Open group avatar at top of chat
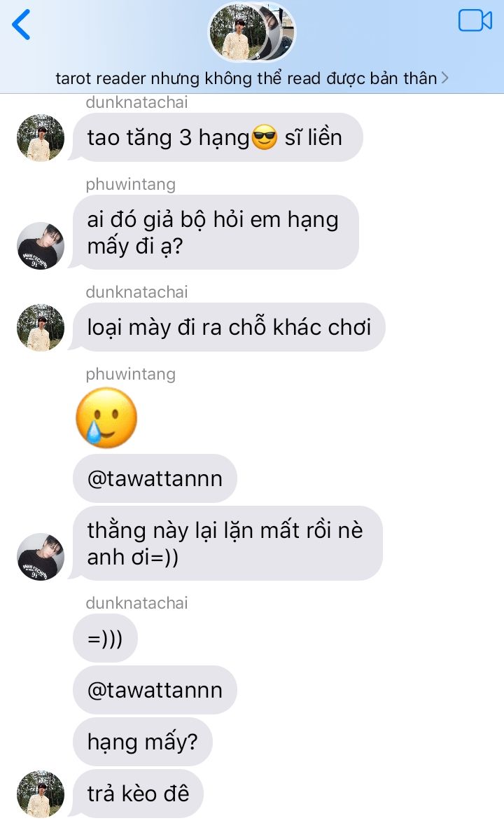Viewport: 504px width, 823px height. [252, 32]
